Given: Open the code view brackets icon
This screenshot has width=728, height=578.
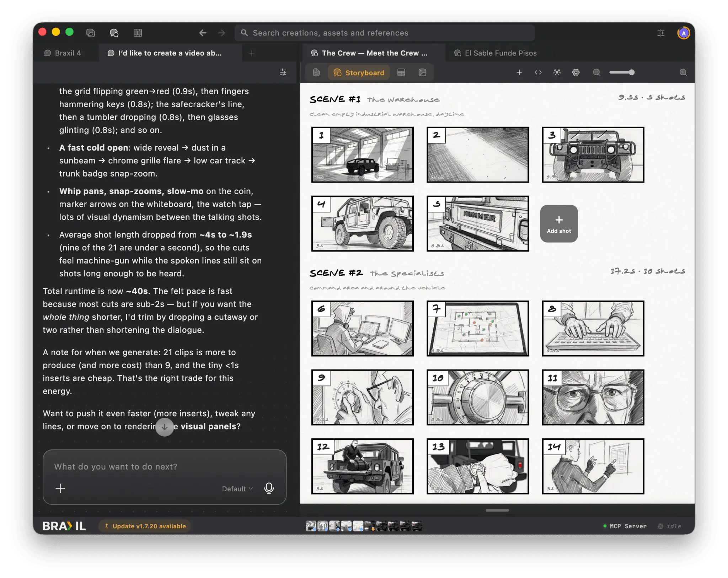Looking at the screenshot, I should (x=538, y=72).
